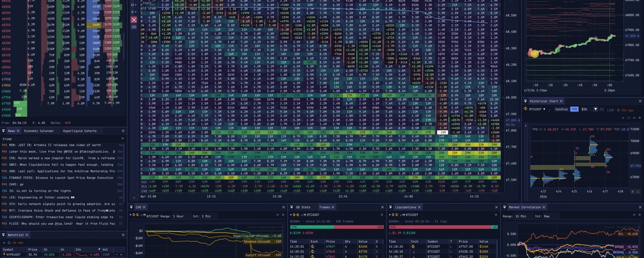The image size is (644, 258).
Task: Open the News panel dropdown menu arrow
Action: (x=4, y=131)
